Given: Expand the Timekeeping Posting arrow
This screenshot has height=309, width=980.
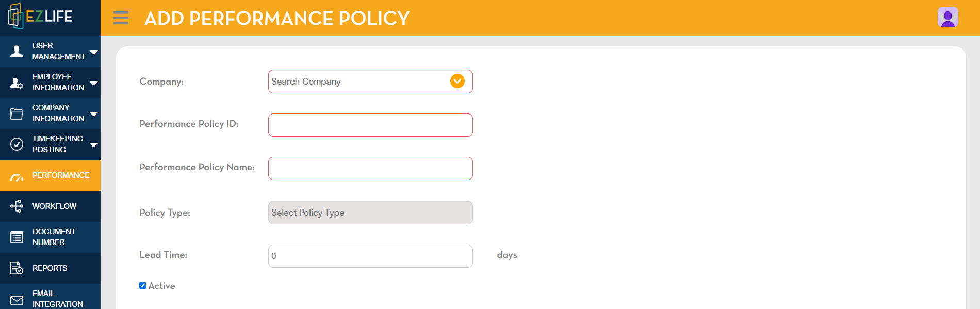Looking at the screenshot, I should pos(94,144).
